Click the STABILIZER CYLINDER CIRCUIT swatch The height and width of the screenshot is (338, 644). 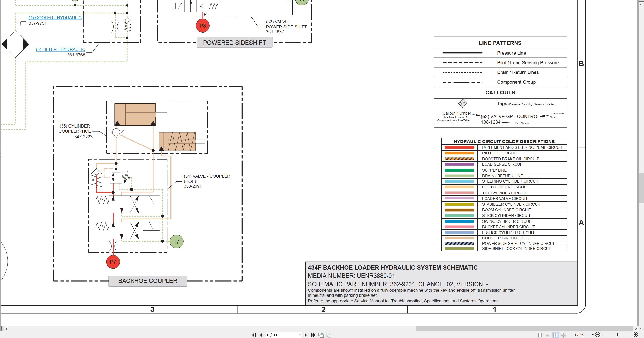(x=459, y=204)
